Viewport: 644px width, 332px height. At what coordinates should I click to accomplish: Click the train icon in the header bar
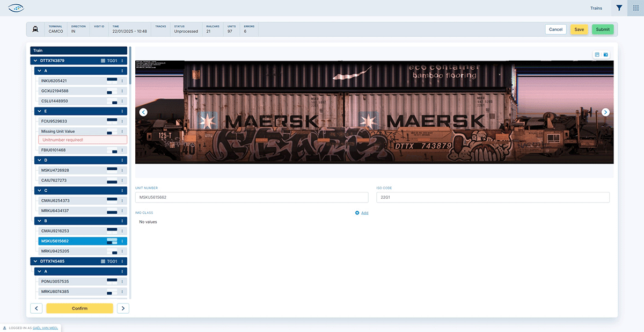(x=35, y=29)
